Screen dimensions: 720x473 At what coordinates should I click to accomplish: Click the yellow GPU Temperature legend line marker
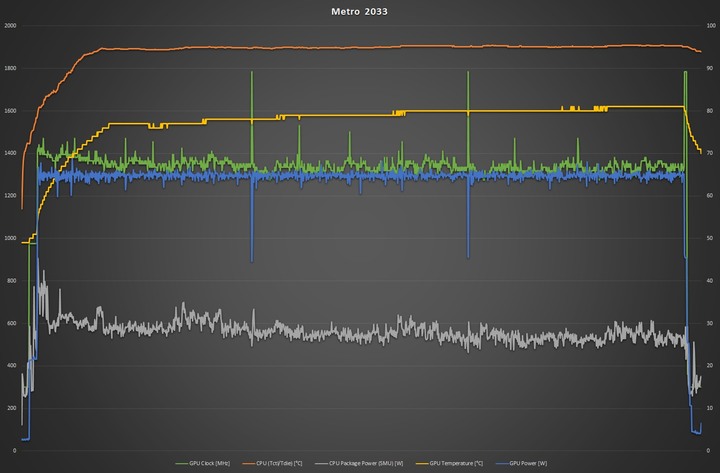click(422, 463)
